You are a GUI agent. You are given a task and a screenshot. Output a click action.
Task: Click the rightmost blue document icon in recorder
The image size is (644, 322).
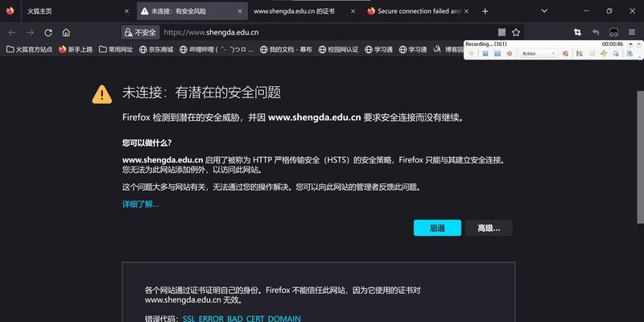630,53
